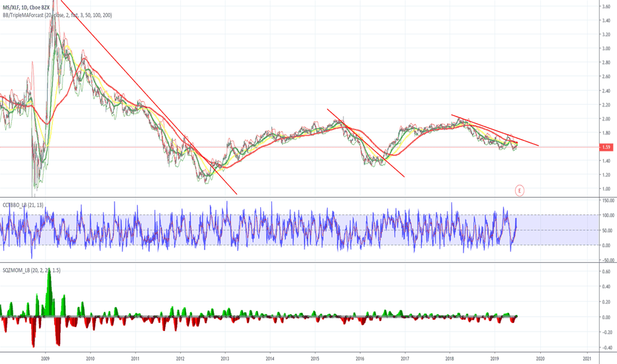
Task: Click the 2014 label on time axis
Action: pos(270,359)
